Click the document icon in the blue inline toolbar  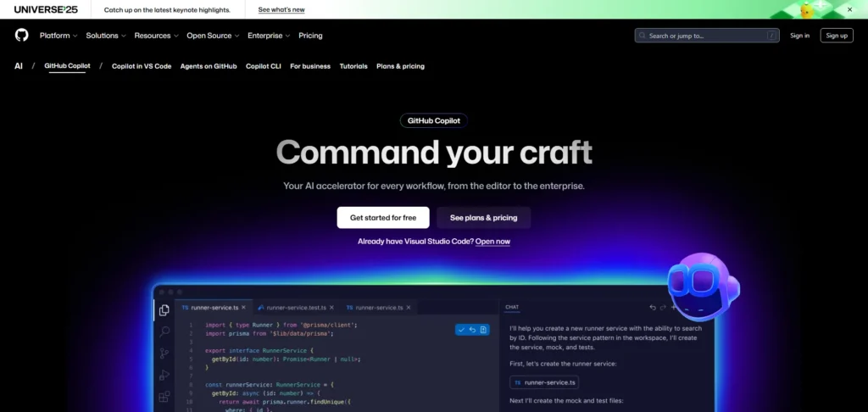(x=483, y=330)
